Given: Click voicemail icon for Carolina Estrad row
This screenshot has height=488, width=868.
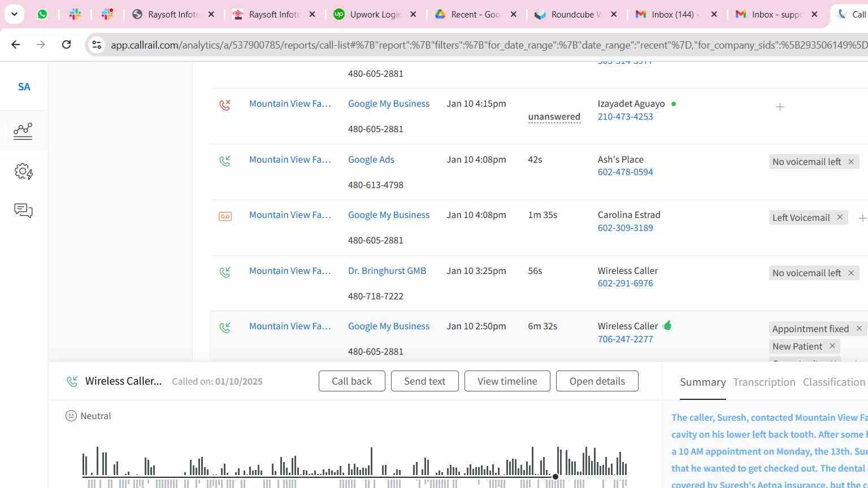Looking at the screenshot, I should pos(225,216).
